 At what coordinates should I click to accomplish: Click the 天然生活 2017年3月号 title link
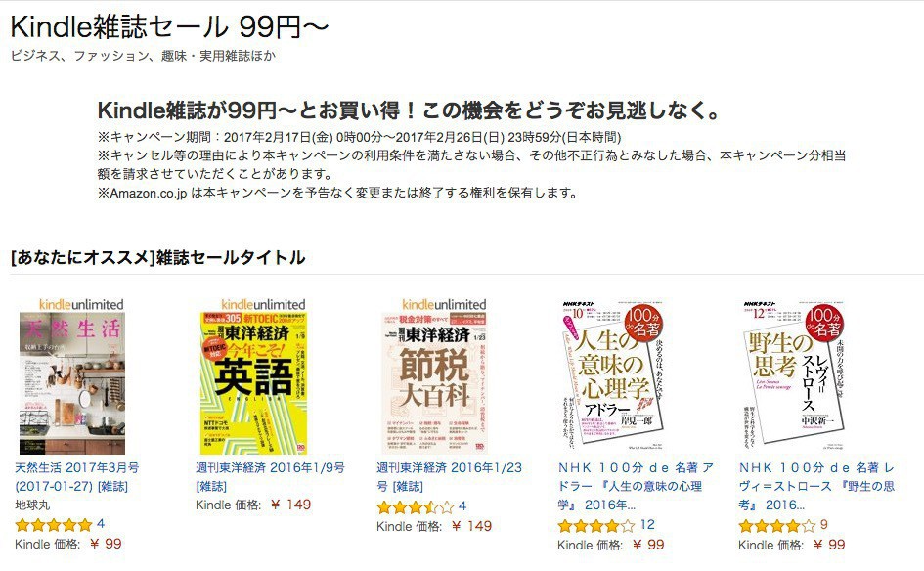tap(77, 477)
